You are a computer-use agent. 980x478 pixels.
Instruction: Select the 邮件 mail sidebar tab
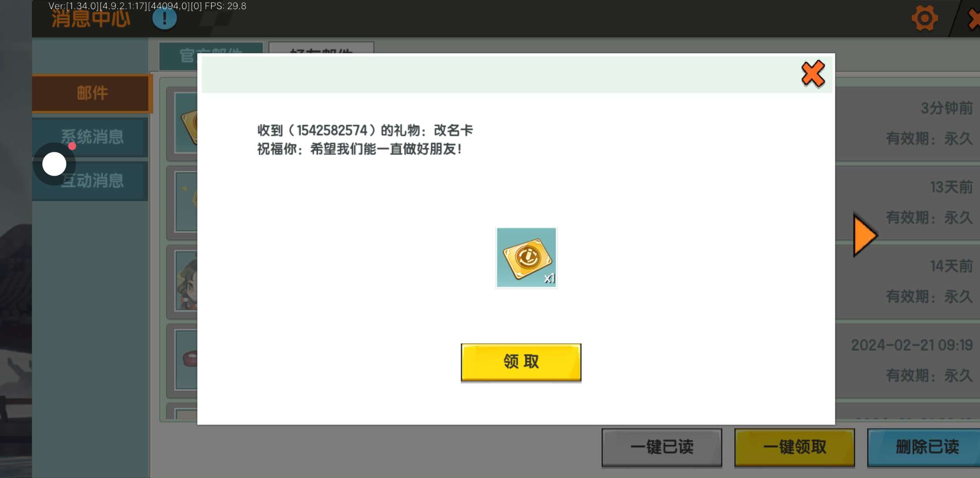tap(92, 93)
